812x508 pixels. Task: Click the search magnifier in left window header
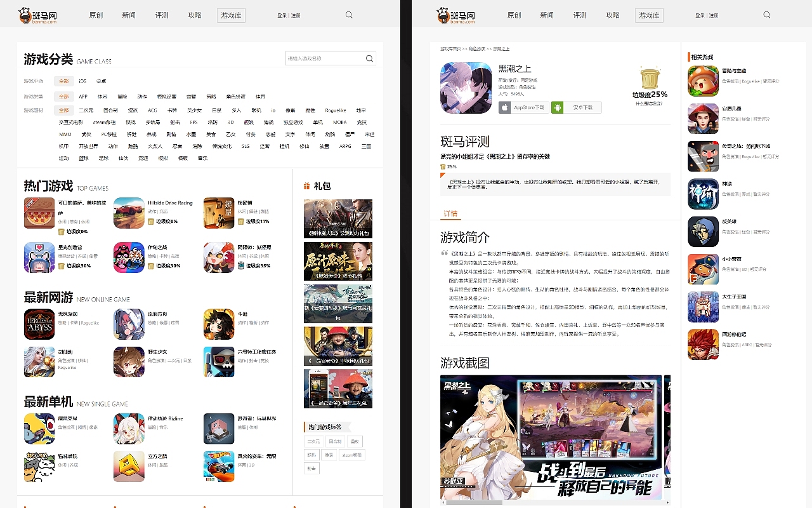point(349,15)
